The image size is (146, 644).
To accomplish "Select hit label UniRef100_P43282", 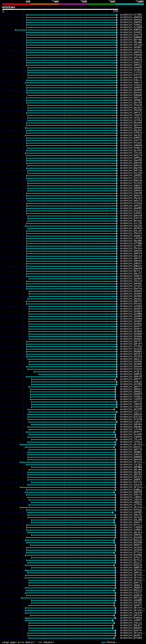I will coord(131,50).
